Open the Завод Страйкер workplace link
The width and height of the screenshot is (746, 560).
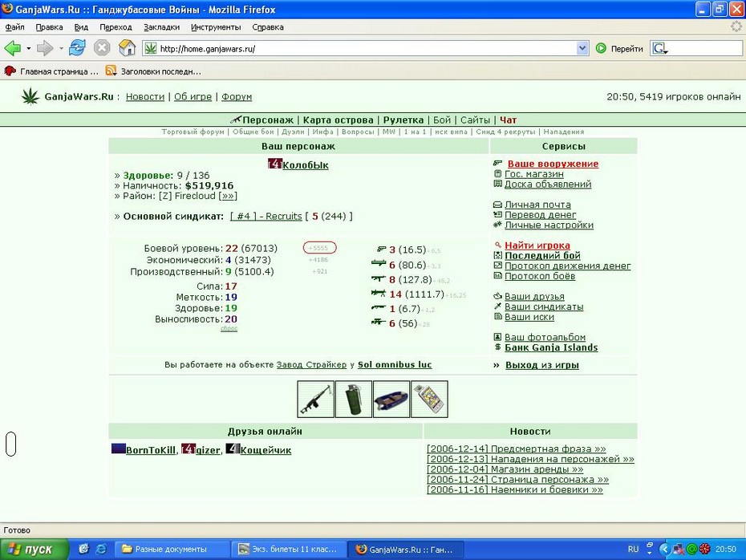coord(311,364)
